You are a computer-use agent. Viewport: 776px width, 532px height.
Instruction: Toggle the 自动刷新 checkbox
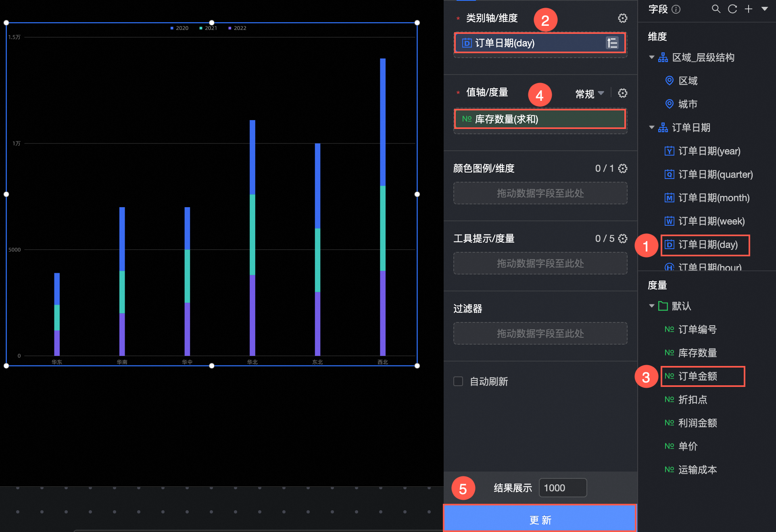click(458, 381)
